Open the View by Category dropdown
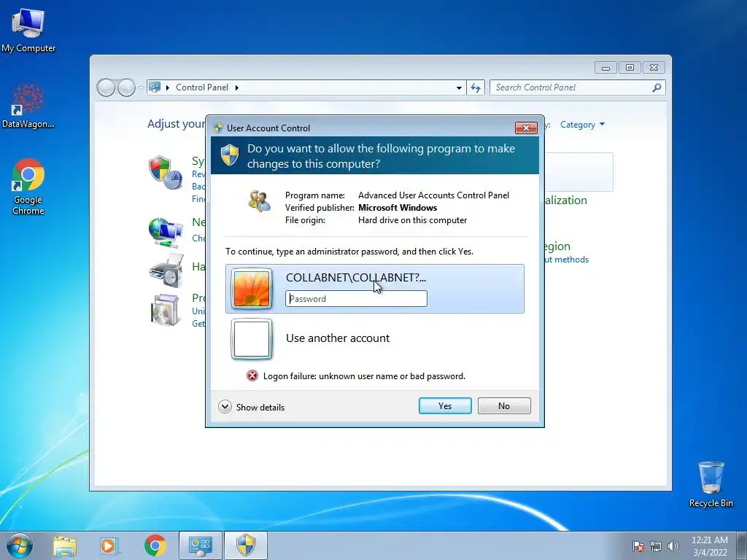 pos(582,125)
